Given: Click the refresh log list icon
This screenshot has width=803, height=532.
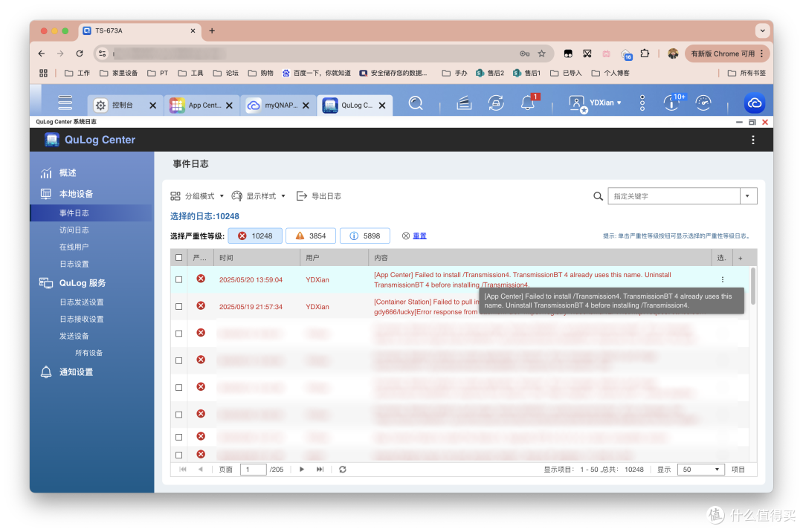Looking at the screenshot, I should (x=343, y=469).
